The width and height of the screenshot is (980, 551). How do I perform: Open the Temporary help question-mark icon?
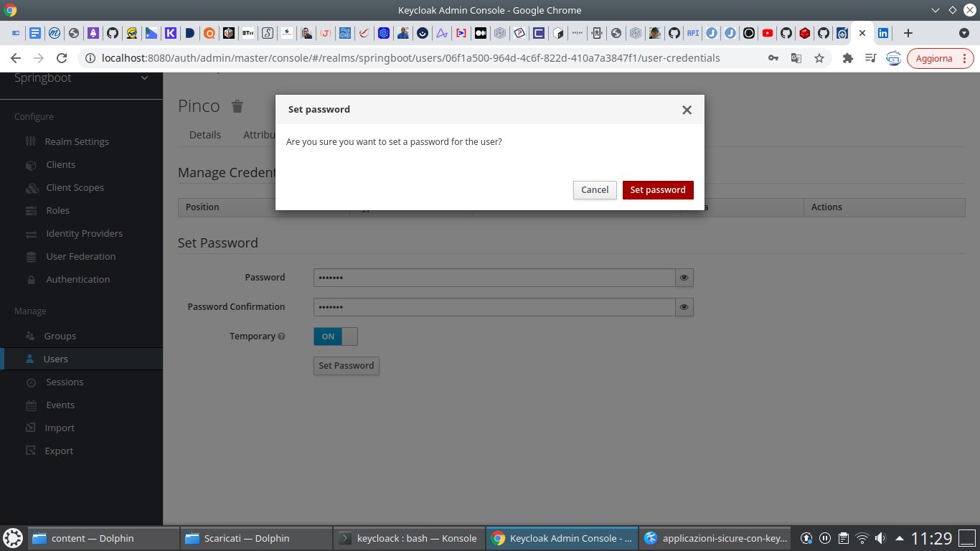tap(281, 336)
